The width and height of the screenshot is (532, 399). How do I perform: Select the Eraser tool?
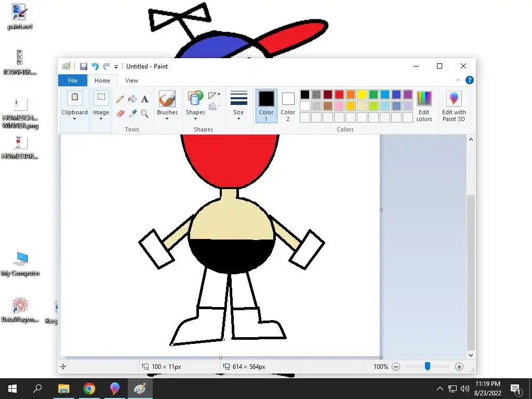coord(120,113)
